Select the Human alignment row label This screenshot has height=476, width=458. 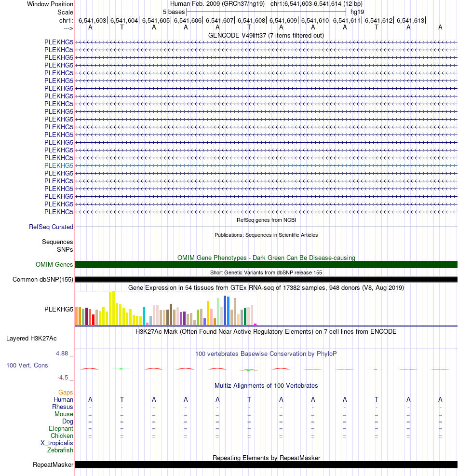point(64,400)
